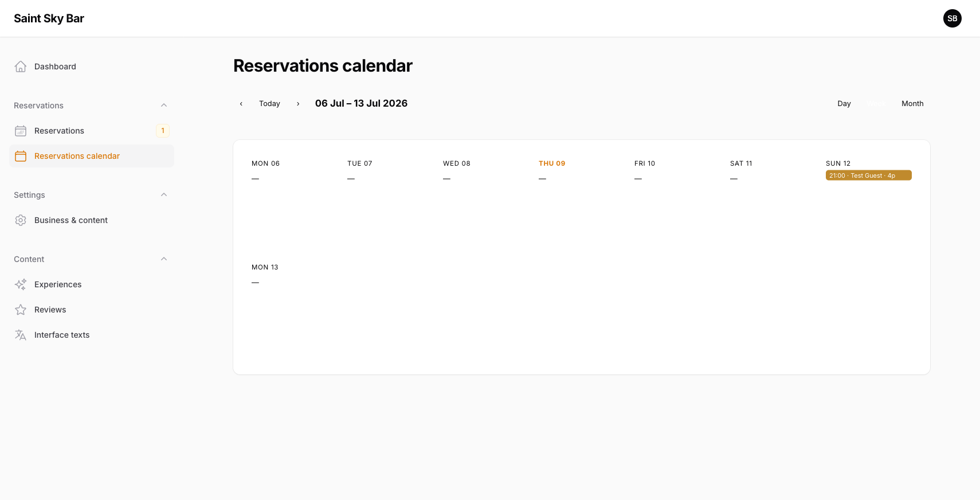The width and height of the screenshot is (980, 500).
Task: Click the Saint Sky Bar title link
Action: coord(49,18)
